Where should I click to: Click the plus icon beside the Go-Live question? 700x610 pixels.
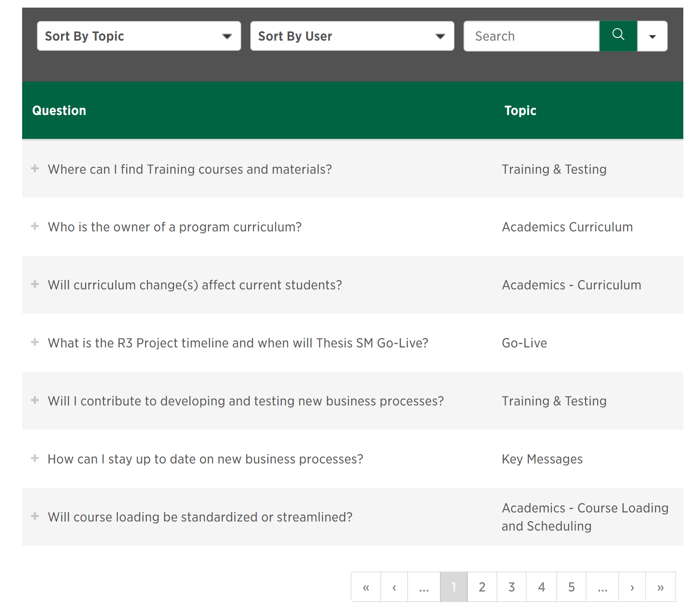35,342
